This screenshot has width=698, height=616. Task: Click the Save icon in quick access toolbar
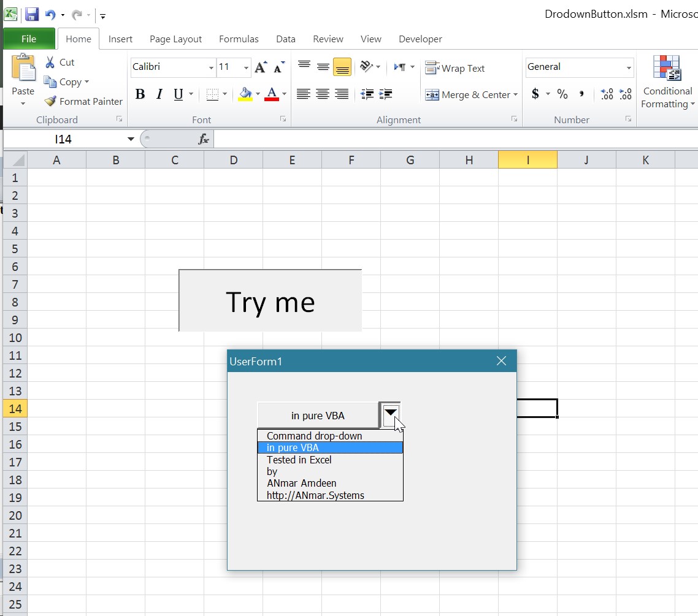pos(32,14)
